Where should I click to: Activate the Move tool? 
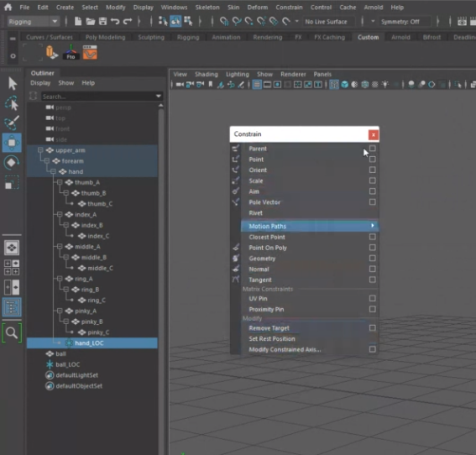pyautogui.click(x=12, y=143)
